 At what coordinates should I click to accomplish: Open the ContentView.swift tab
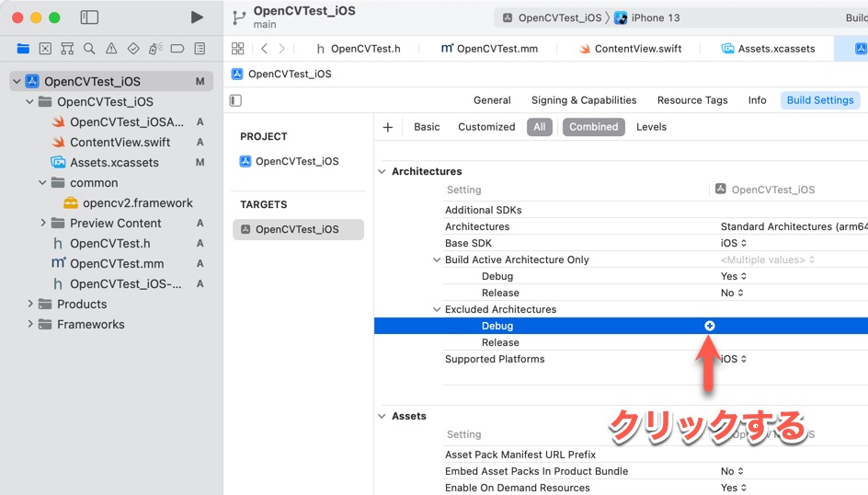coord(630,49)
